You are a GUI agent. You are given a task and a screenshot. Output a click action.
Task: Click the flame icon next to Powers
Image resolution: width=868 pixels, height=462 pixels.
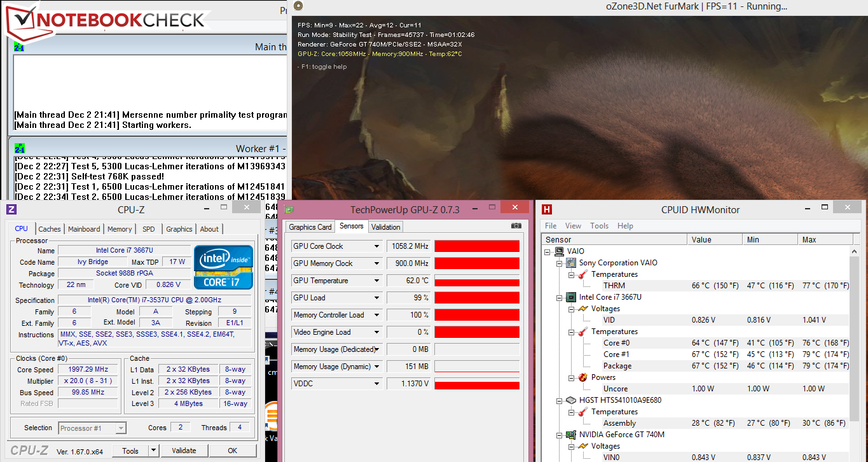tap(582, 377)
